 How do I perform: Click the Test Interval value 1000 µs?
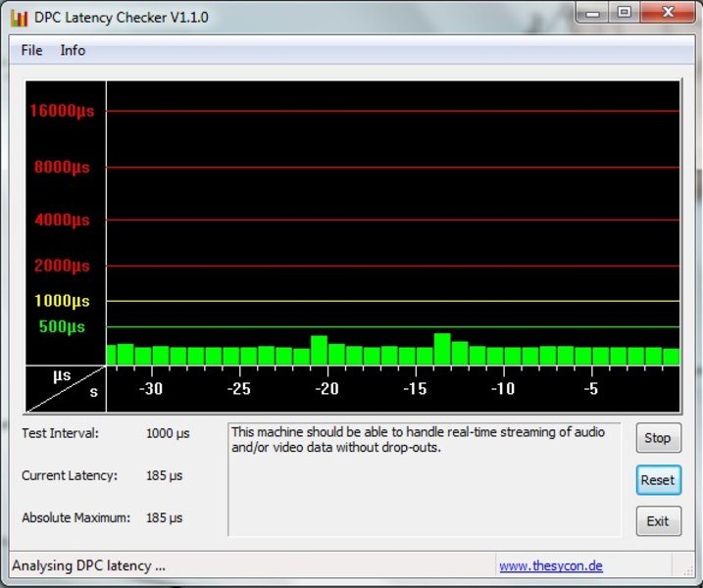coord(168,433)
